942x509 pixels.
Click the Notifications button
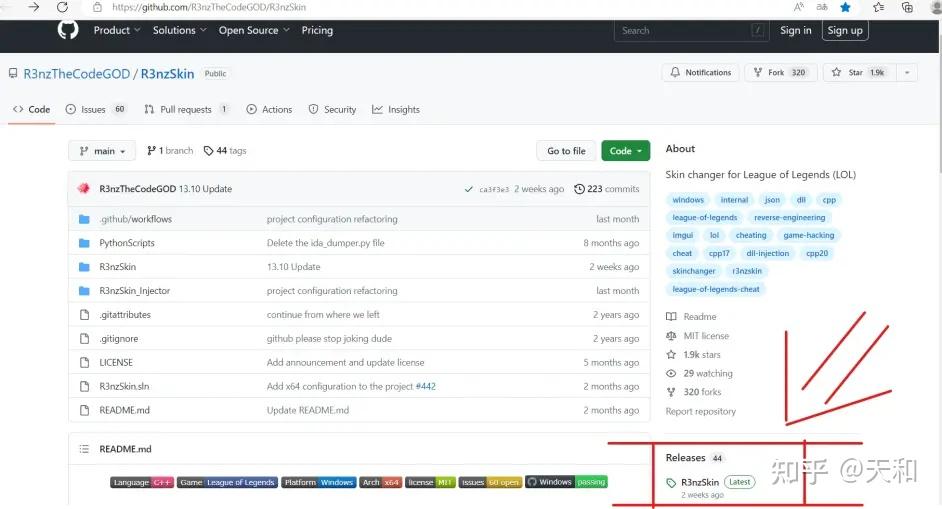[700, 73]
